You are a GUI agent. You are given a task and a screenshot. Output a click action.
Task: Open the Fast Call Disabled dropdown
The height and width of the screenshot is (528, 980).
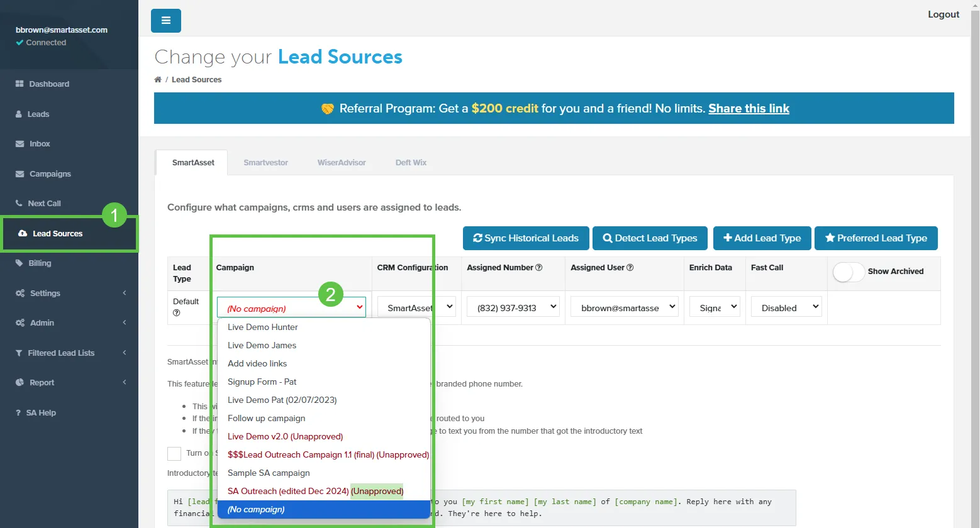tap(786, 307)
